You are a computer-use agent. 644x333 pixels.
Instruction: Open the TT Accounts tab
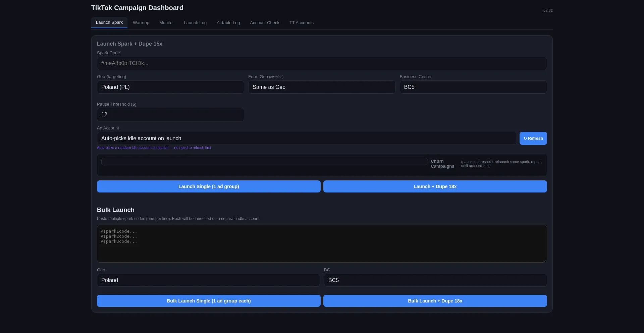[x=302, y=23]
